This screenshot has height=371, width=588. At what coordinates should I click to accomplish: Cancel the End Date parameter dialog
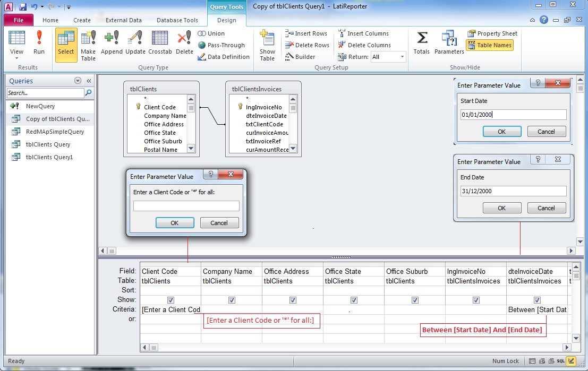547,208
